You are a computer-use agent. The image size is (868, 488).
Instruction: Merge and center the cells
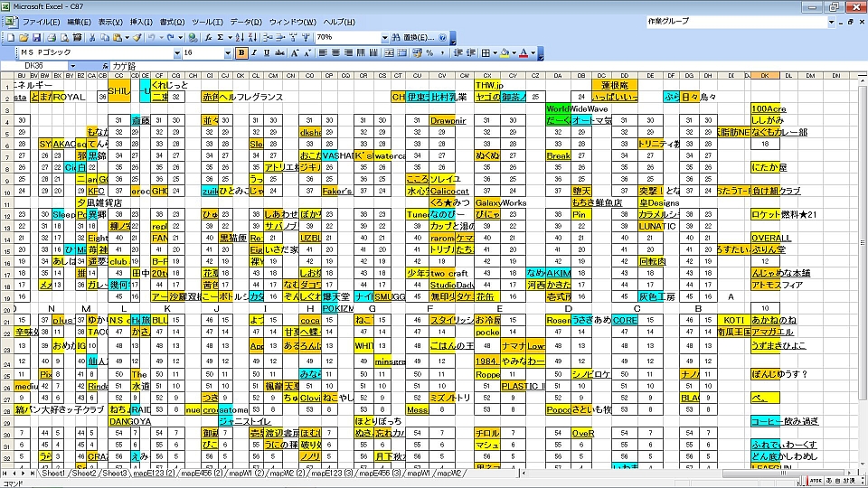tap(389, 53)
